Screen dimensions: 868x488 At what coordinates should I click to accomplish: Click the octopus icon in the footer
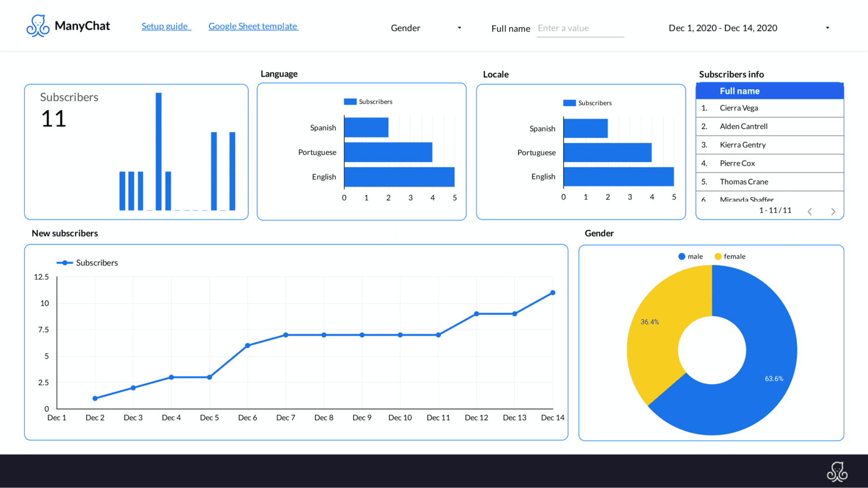(837, 470)
